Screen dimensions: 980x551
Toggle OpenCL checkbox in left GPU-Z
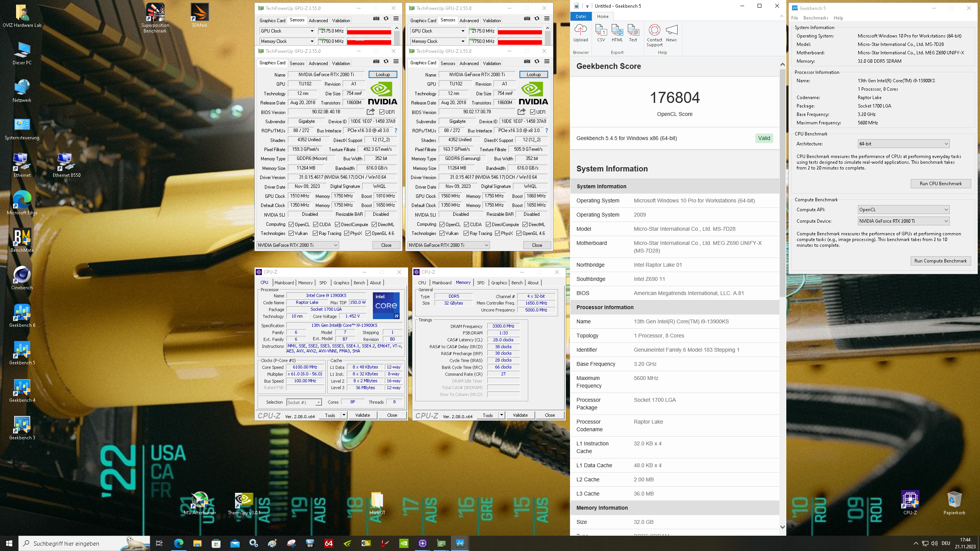(291, 224)
